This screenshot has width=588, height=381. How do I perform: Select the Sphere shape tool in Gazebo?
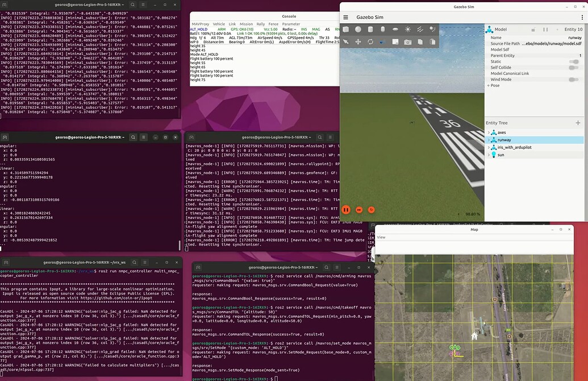pyautogui.click(x=358, y=29)
